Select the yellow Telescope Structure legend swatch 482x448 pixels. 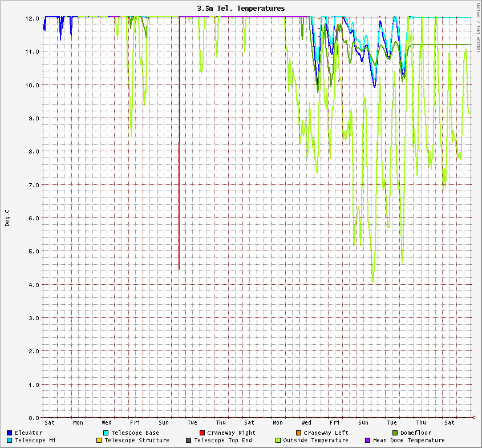coord(99,441)
